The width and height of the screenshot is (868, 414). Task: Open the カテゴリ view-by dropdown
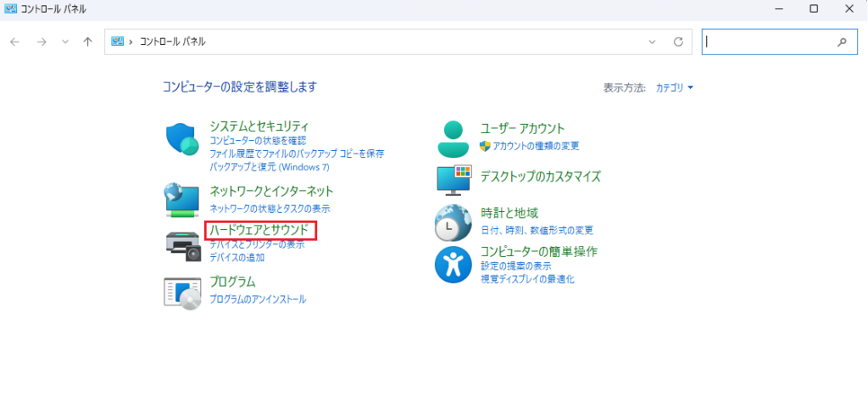674,87
